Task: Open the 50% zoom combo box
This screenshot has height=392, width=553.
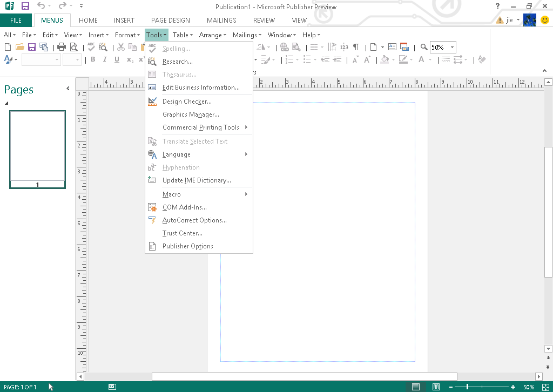Action: tap(452, 47)
